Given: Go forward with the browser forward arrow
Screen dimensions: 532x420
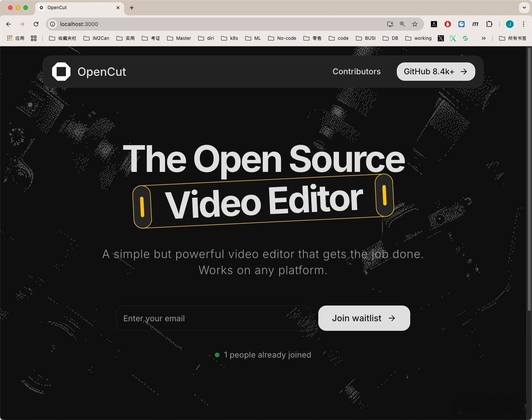Looking at the screenshot, I should (22, 24).
